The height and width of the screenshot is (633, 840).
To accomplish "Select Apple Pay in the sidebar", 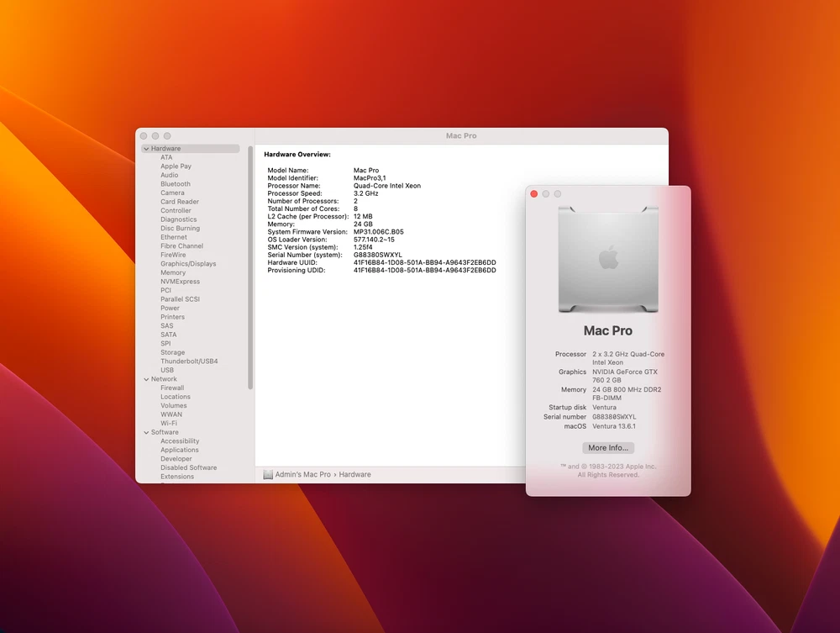I will point(176,166).
